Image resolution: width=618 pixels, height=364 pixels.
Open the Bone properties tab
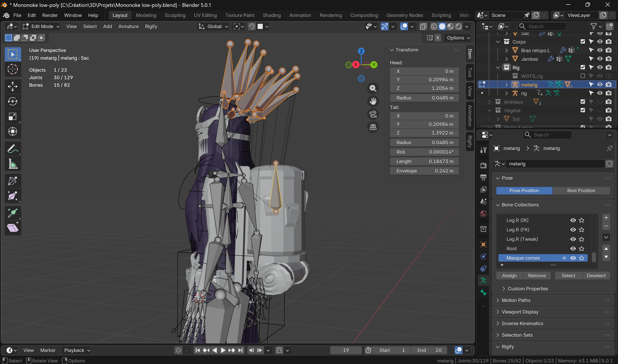[483, 293]
